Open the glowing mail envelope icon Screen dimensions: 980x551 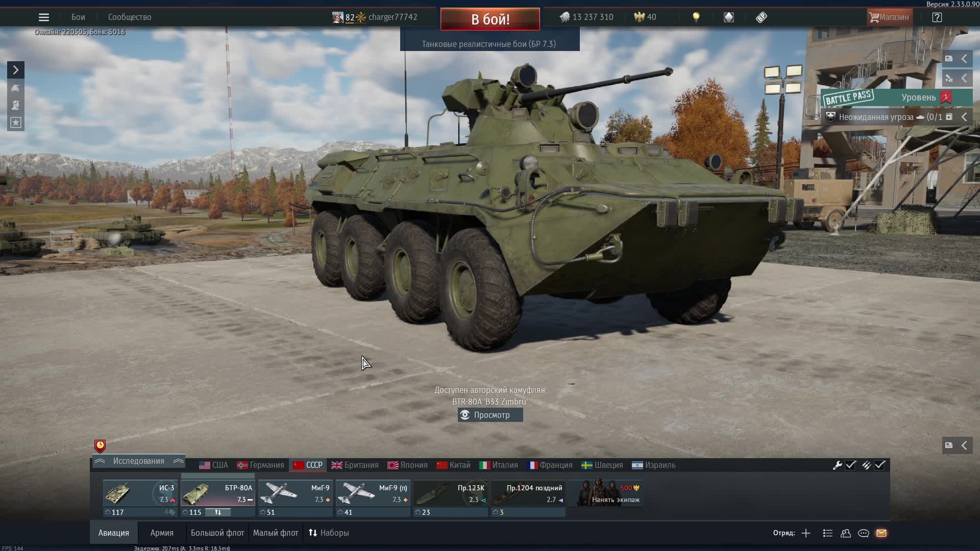tap(883, 533)
